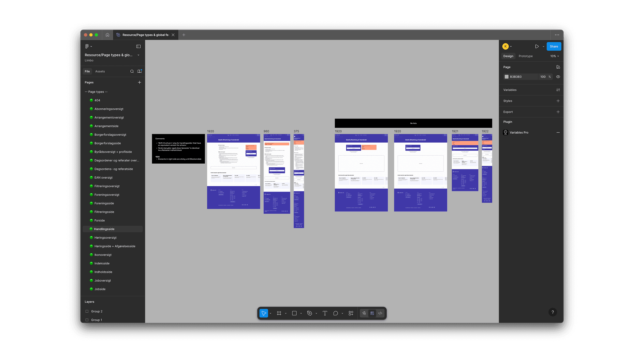Open Variables settings icon
The image size is (644, 362).
558,90
